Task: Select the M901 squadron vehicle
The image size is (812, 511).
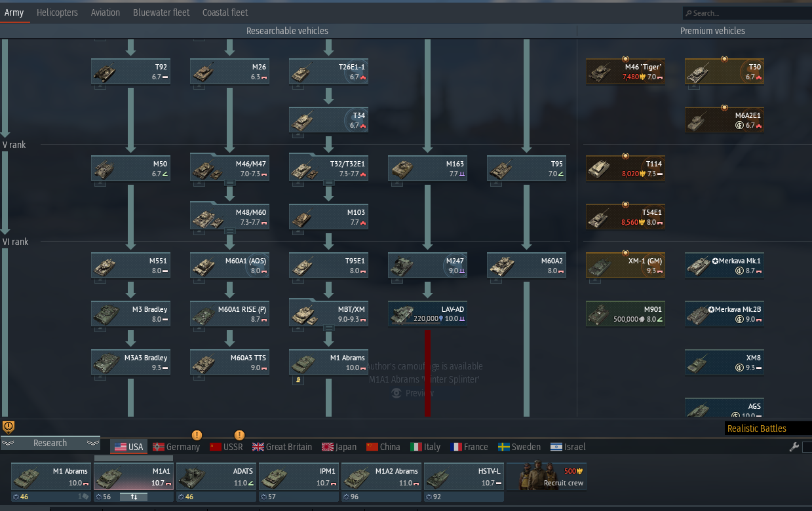Action: coord(625,314)
